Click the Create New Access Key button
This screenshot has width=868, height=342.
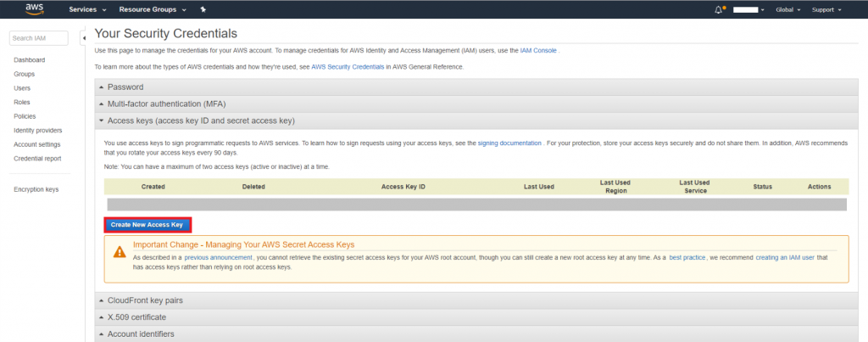coord(147,225)
